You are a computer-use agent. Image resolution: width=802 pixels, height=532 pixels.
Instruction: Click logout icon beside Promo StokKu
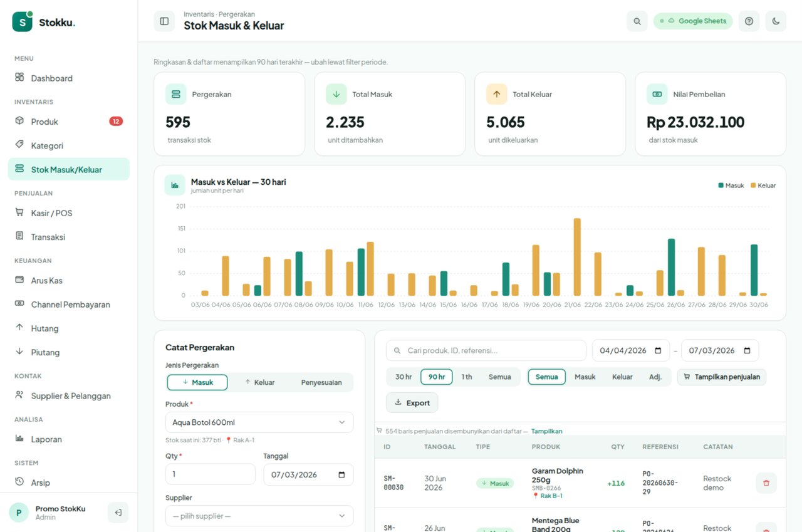(x=118, y=513)
